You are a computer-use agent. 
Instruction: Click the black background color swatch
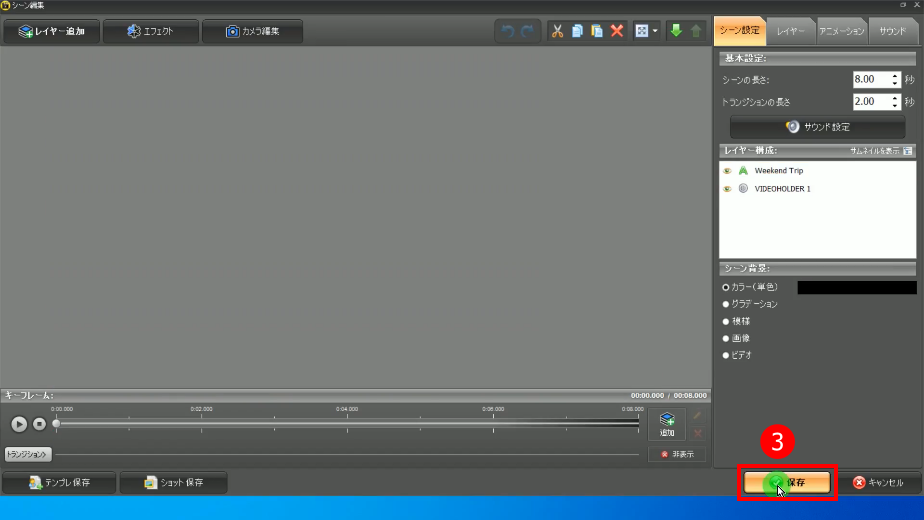point(856,287)
